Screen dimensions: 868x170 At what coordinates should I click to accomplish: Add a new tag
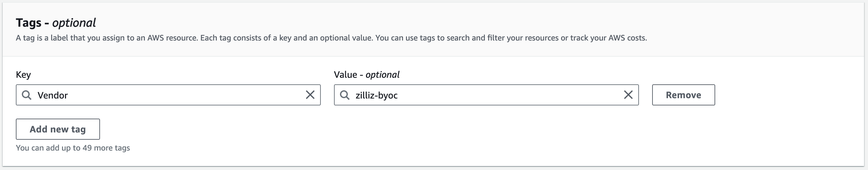58,129
